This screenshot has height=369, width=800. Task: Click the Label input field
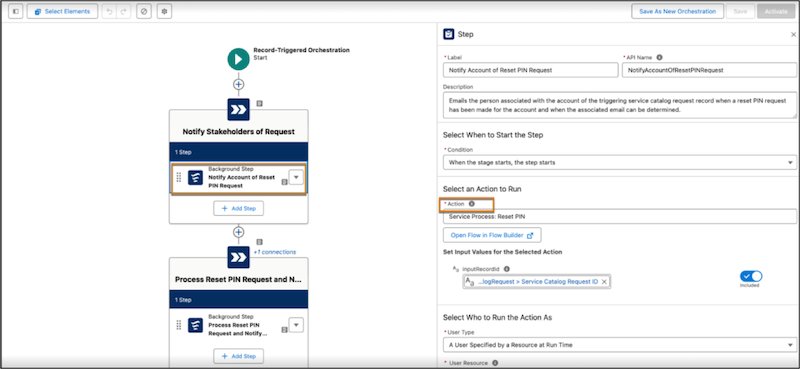[x=531, y=70]
